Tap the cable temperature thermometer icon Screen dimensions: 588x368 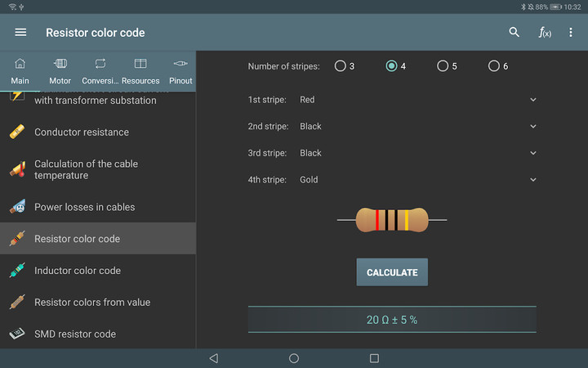tap(18, 169)
